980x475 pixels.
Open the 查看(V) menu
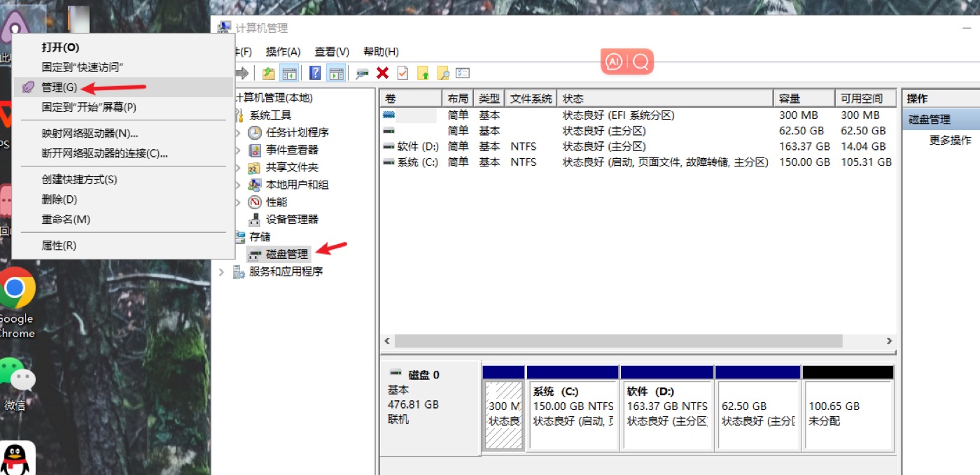click(332, 52)
